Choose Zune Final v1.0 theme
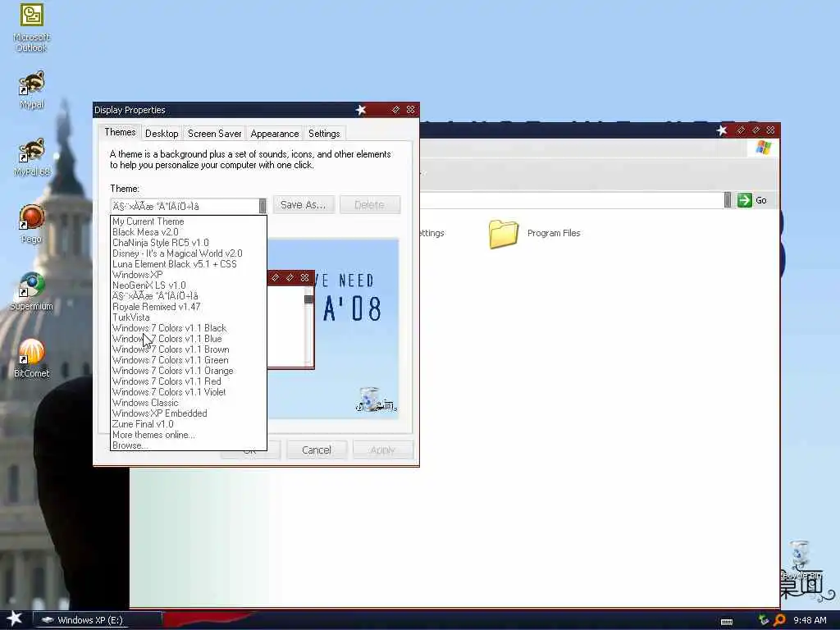 pos(188,424)
